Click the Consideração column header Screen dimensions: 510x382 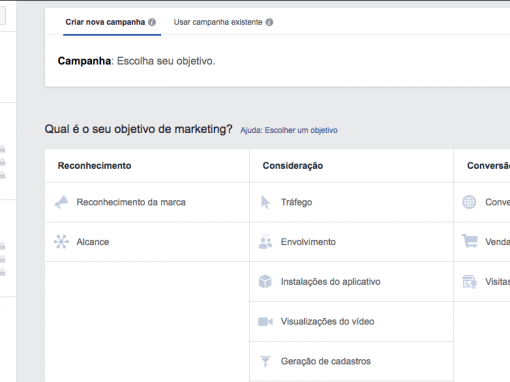(293, 166)
